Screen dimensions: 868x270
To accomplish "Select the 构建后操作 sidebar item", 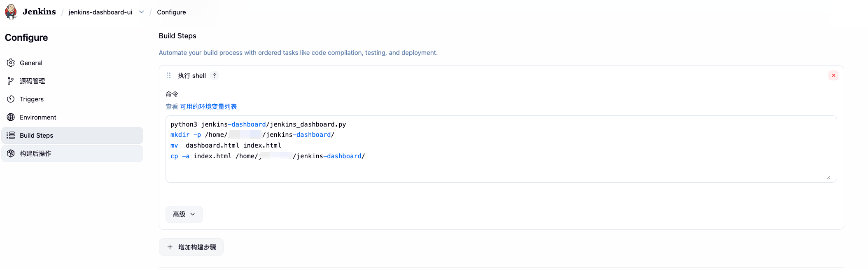I will (x=35, y=153).
